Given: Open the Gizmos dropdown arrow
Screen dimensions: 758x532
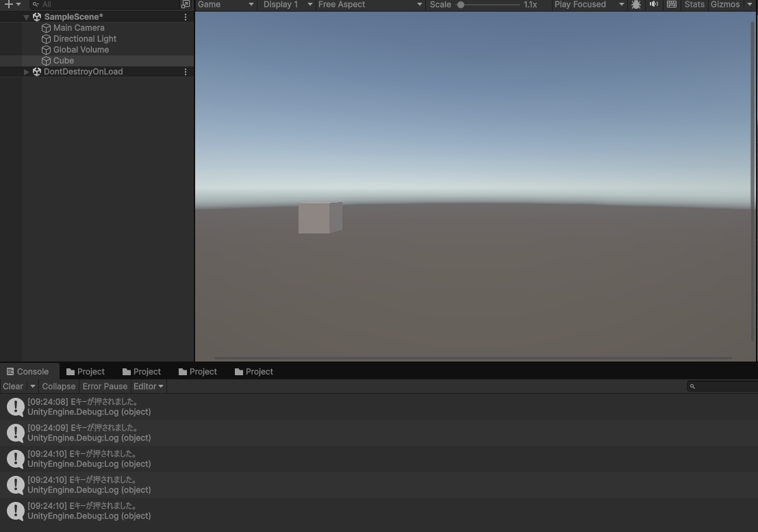Looking at the screenshot, I should (750, 4).
